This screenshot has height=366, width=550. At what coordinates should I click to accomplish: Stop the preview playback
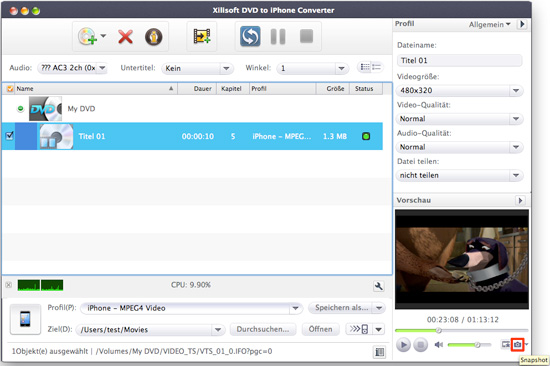pos(421,345)
